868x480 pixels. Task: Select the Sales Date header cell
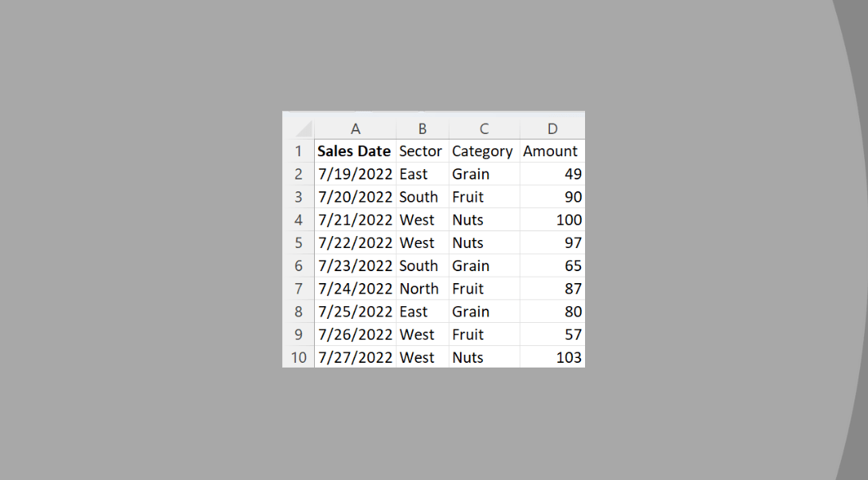pyautogui.click(x=355, y=151)
